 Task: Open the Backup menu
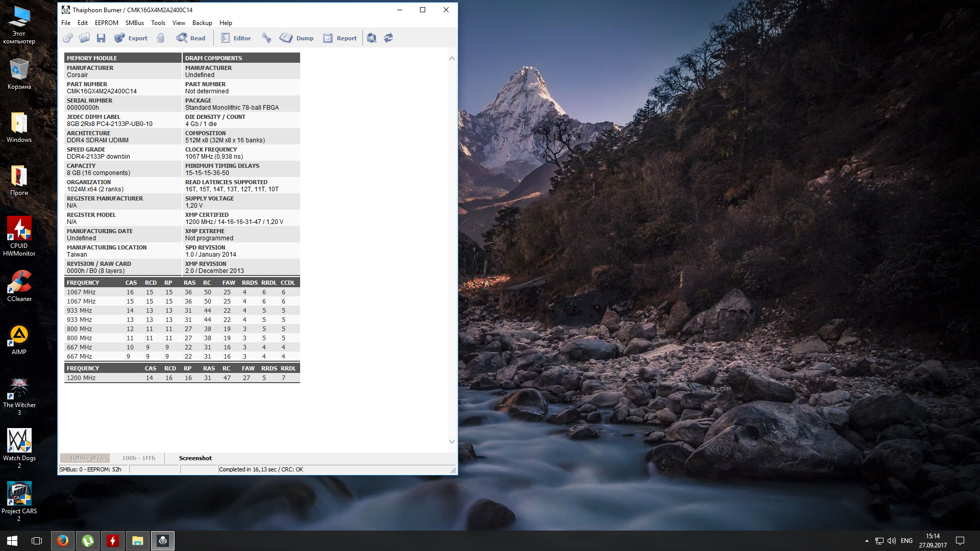pyautogui.click(x=202, y=23)
